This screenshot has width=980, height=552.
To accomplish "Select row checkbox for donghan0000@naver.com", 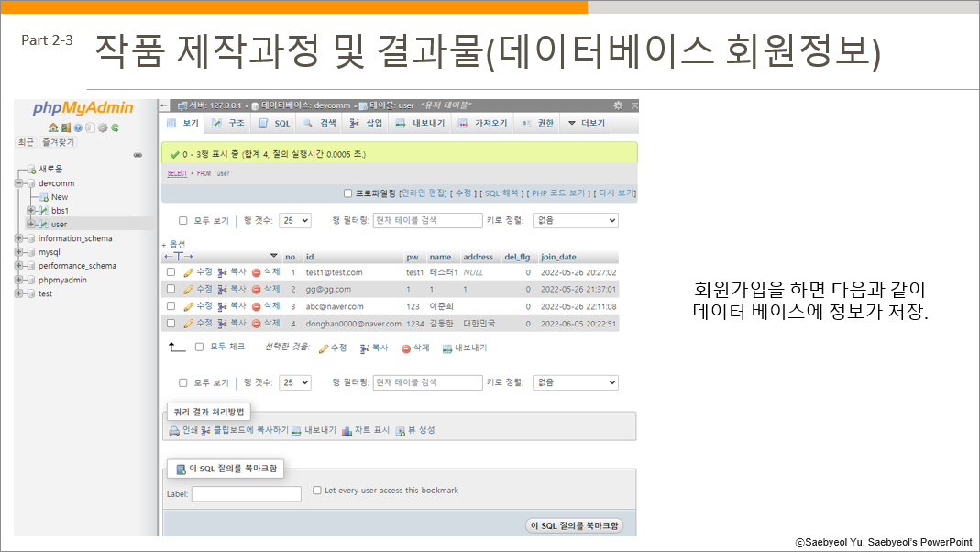I will pos(171,324).
